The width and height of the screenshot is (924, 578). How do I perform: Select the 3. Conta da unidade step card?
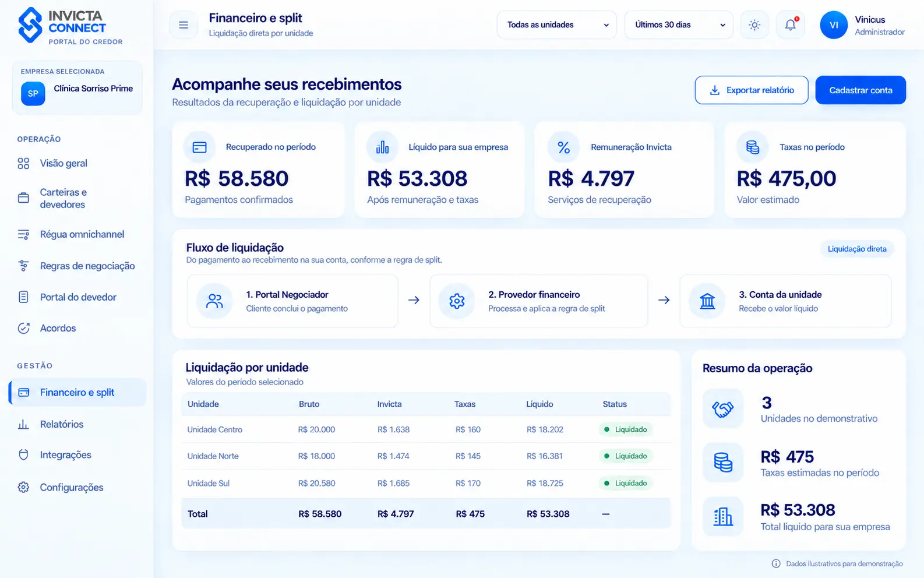coord(785,301)
